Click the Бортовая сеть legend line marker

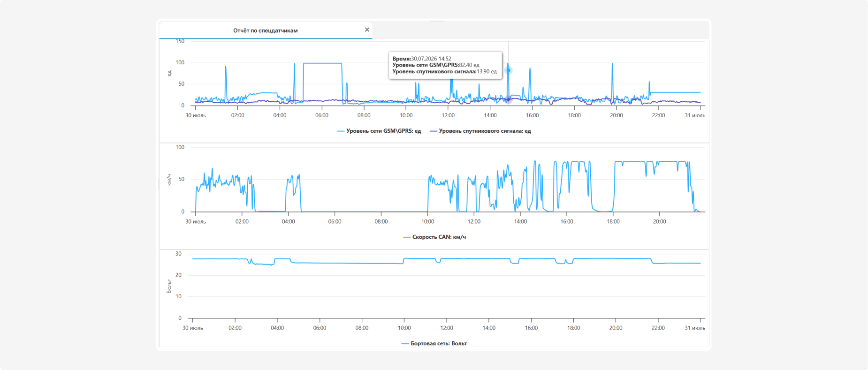coord(405,344)
